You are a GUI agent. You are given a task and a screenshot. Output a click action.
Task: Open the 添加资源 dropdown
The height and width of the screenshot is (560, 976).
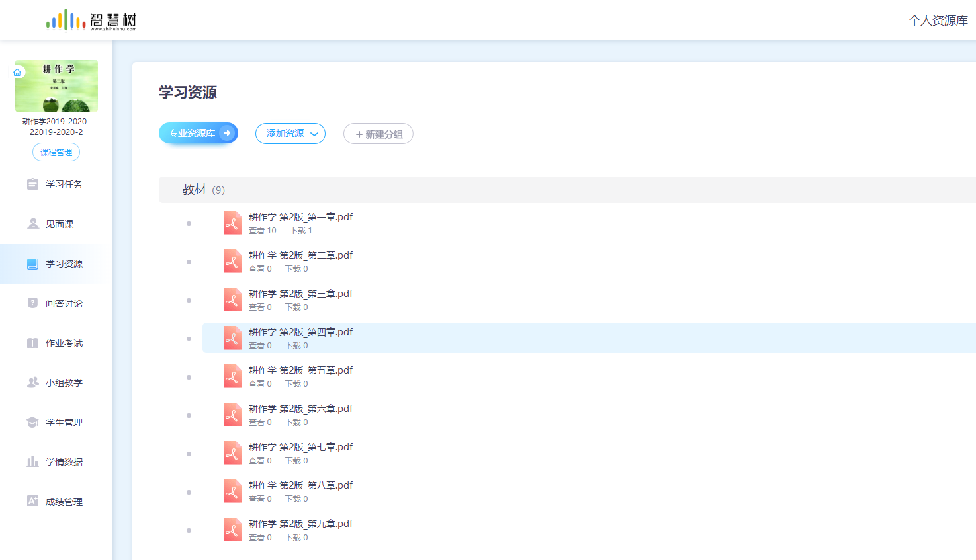[290, 134]
